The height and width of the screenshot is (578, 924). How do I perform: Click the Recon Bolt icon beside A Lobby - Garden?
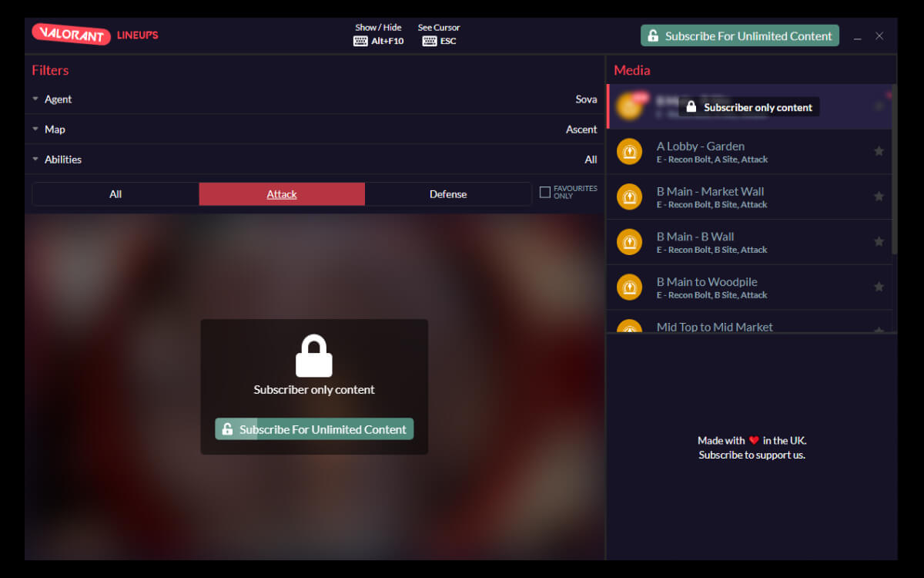click(629, 152)
